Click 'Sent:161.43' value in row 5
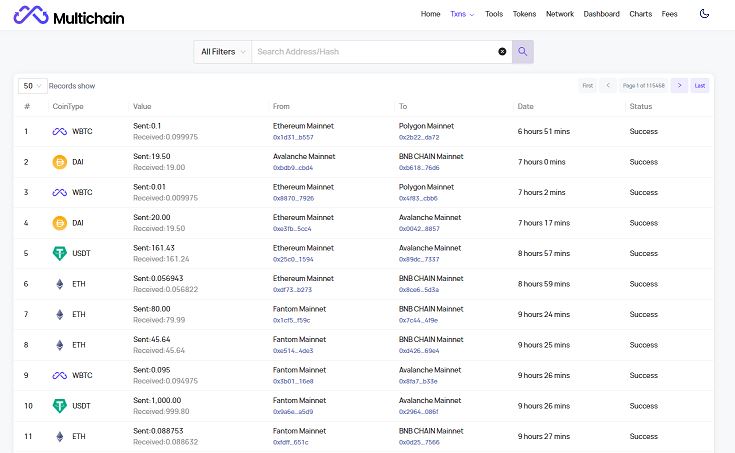Image resolution: width=735 pixels, height=453 pixels. (154, 248)
